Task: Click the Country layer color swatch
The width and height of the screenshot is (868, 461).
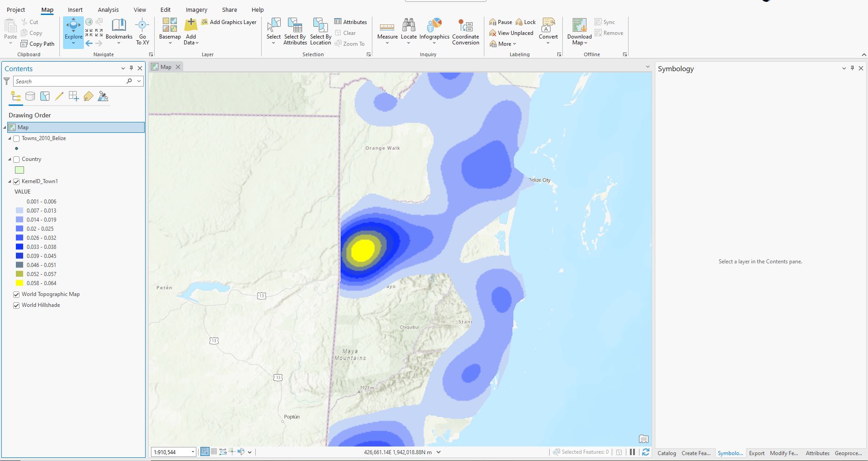Action: pos(19,170)
